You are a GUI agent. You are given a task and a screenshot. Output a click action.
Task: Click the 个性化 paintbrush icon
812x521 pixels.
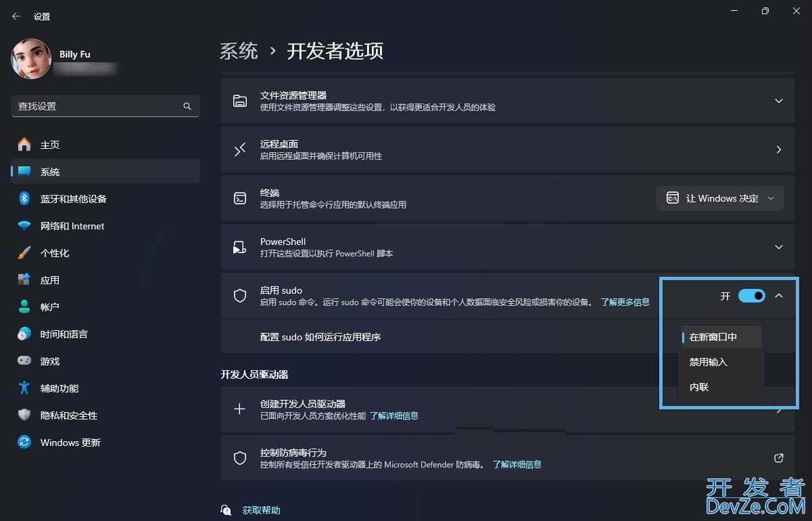tap(24, 252)
